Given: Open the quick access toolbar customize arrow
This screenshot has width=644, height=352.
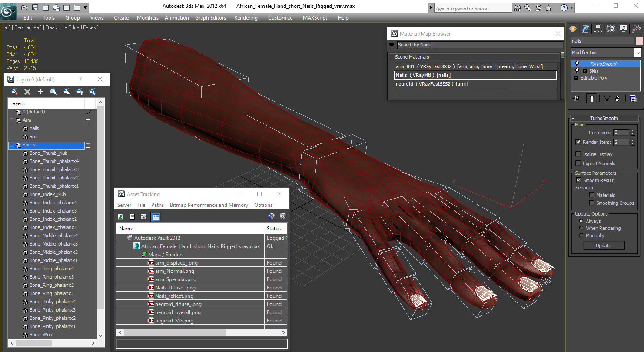Looking at the screenshot, I should click(85, 7).
